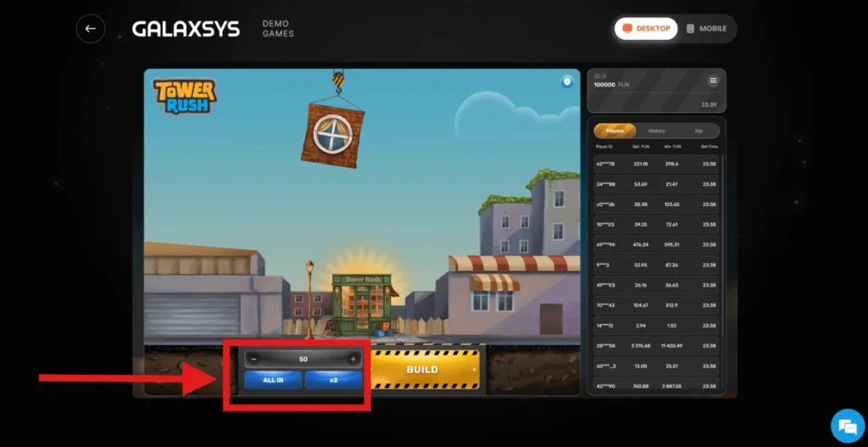Screen dimensions: 868x447
Task: Click the ALL IN bet button
Action: tap(273, 380)
